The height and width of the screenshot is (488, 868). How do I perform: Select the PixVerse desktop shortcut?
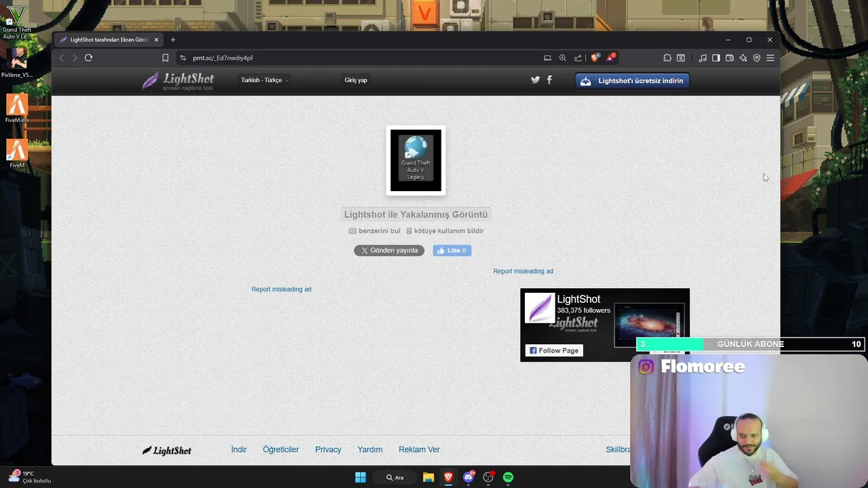pos(16,62)
